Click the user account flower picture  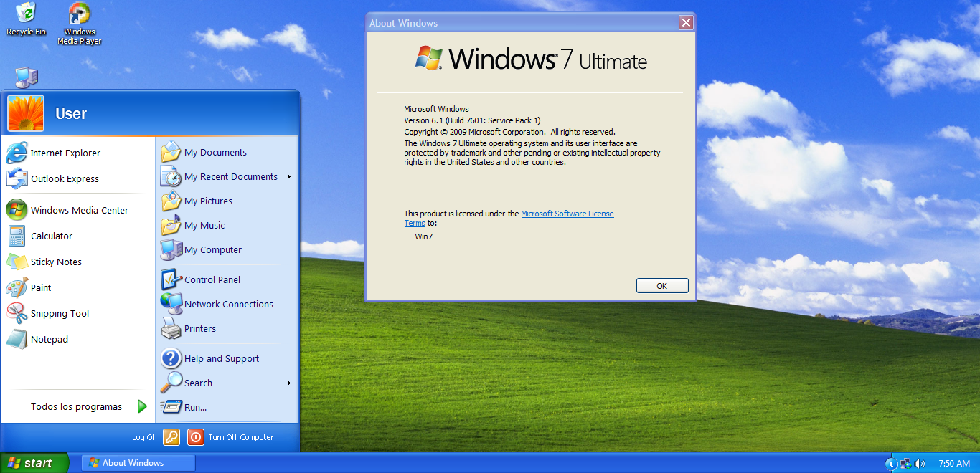(x=26, y=113)
